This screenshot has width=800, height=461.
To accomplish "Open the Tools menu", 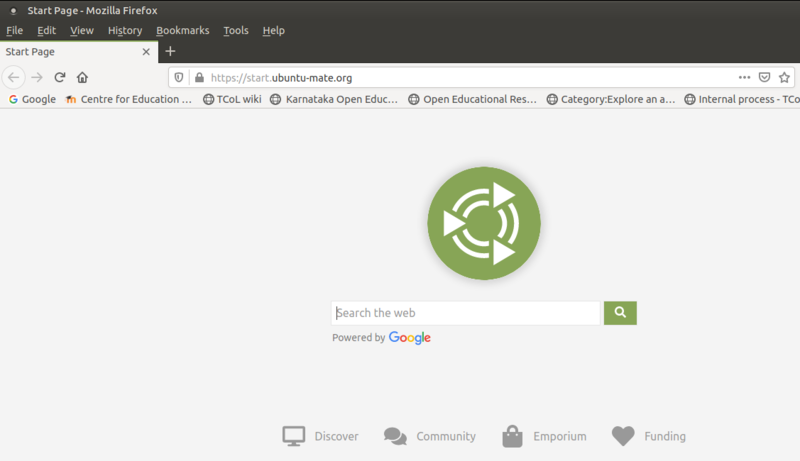I will [x=236, y=31].
